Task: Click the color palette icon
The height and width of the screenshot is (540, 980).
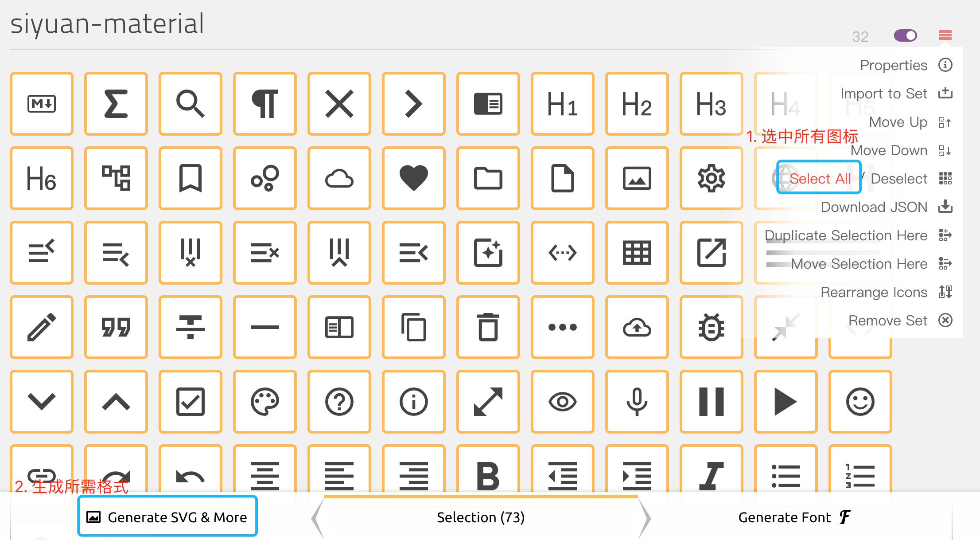Action: point(265,402)
